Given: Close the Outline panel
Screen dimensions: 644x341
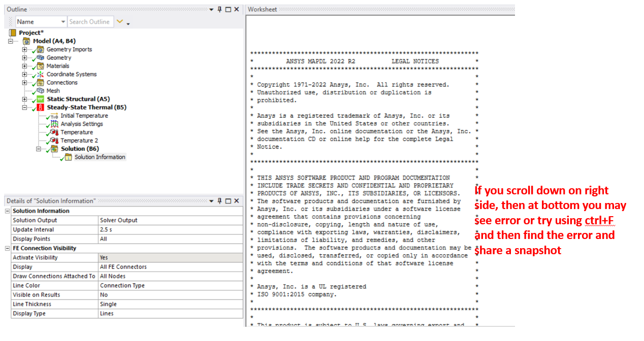Looking at the screenshot, I should 237,10.
